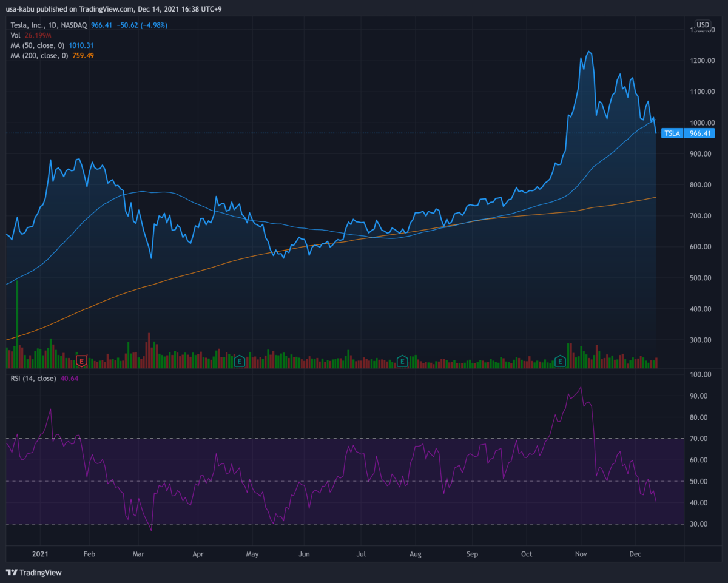Click the Nov label on the time axis
Screen dimensions: 728x583
click(581, 554)
